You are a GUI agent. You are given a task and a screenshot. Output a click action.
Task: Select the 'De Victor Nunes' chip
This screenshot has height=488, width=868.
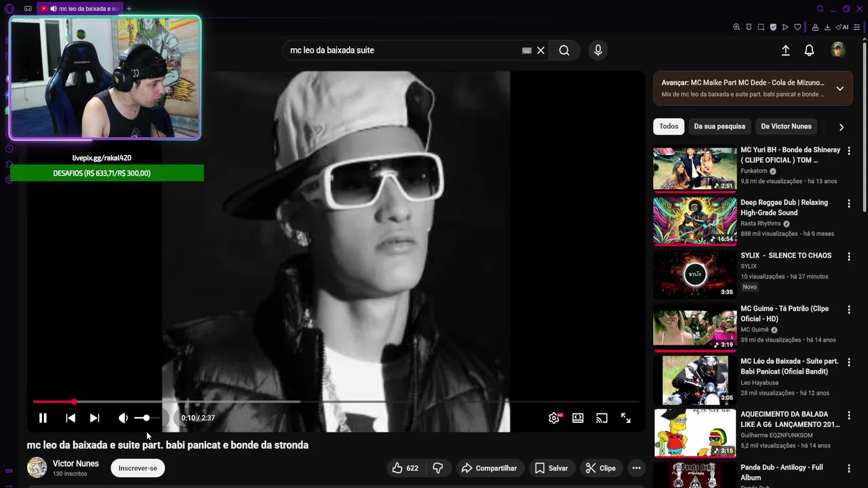(786, 127)
